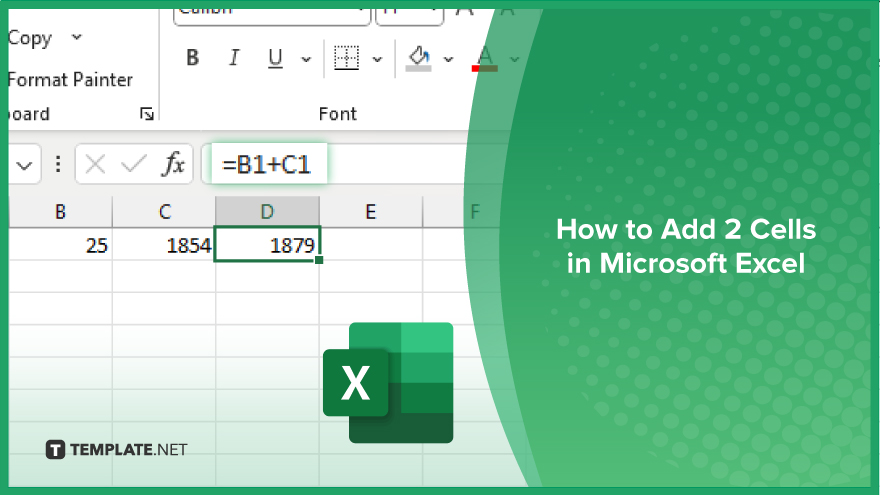Apply red font color button
This screenshot has height=495, width=880.
click(x=484, y=58)
